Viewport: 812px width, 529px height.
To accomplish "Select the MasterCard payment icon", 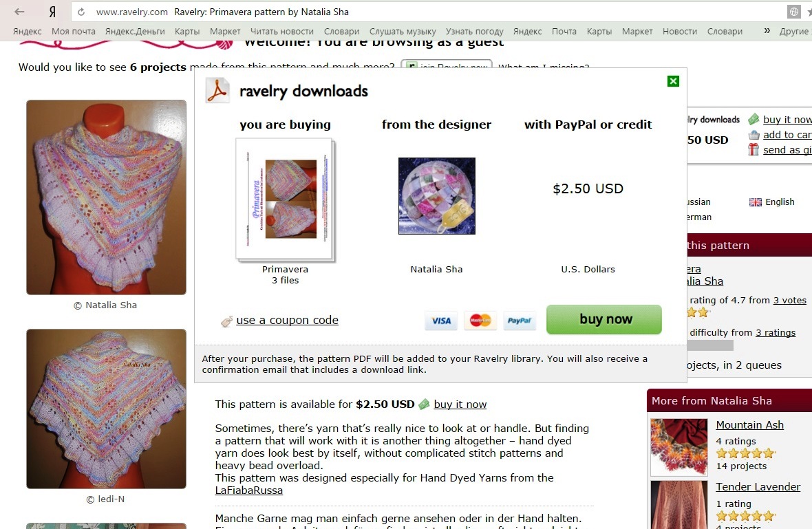I will pyautogui.click(x=480, y=321).
